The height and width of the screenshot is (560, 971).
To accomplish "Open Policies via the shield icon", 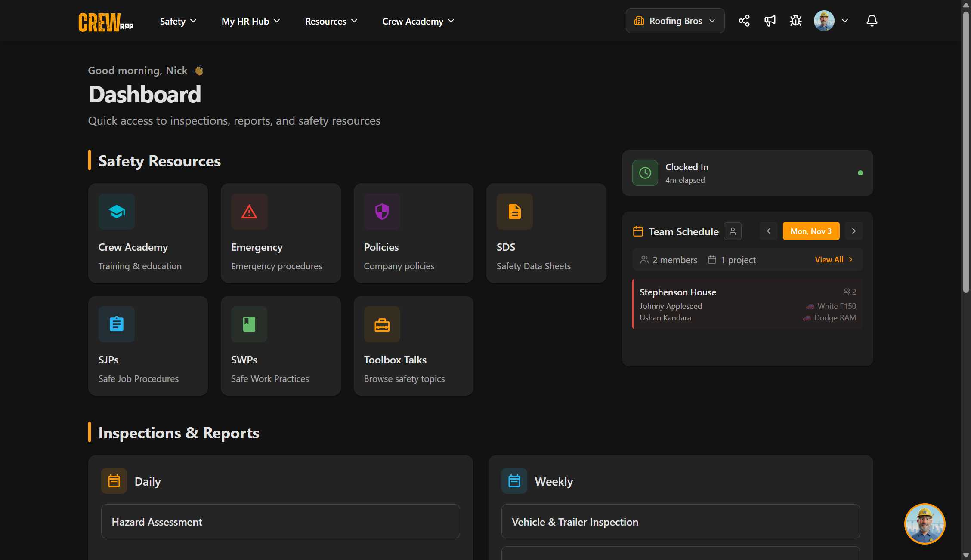I will pos(382,211).
